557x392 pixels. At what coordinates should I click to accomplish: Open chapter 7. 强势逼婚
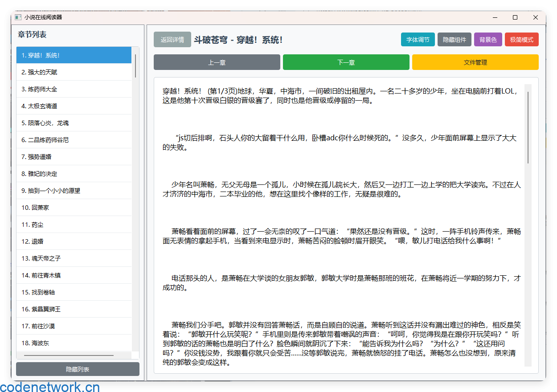click(x=74, y=157)
